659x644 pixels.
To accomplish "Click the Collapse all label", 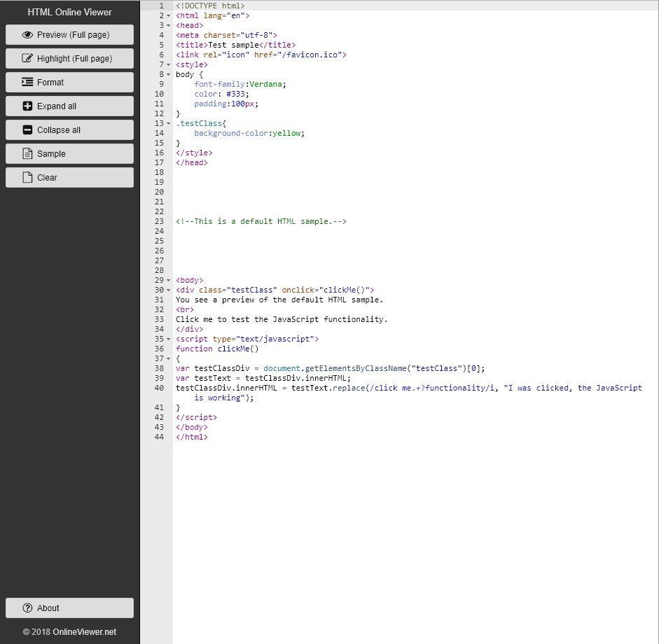I will tap(59, 130).
